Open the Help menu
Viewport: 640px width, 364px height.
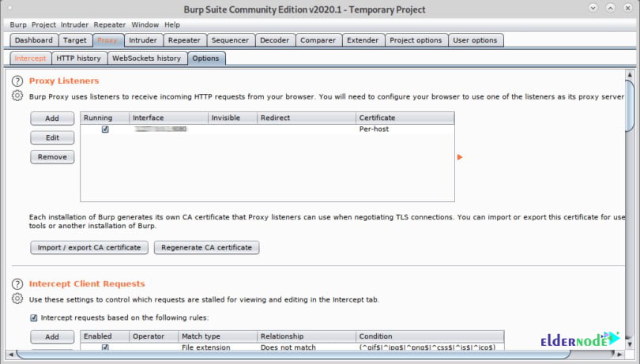coord(171,25)
